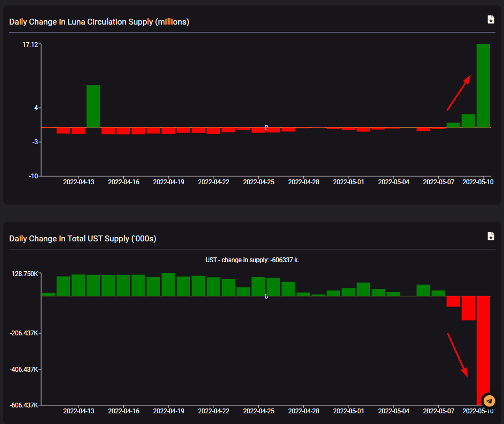Click the 2022-04-19 date label on UST chart
Viewport: 504px width, 424px height.
click(x=169, y=411)
